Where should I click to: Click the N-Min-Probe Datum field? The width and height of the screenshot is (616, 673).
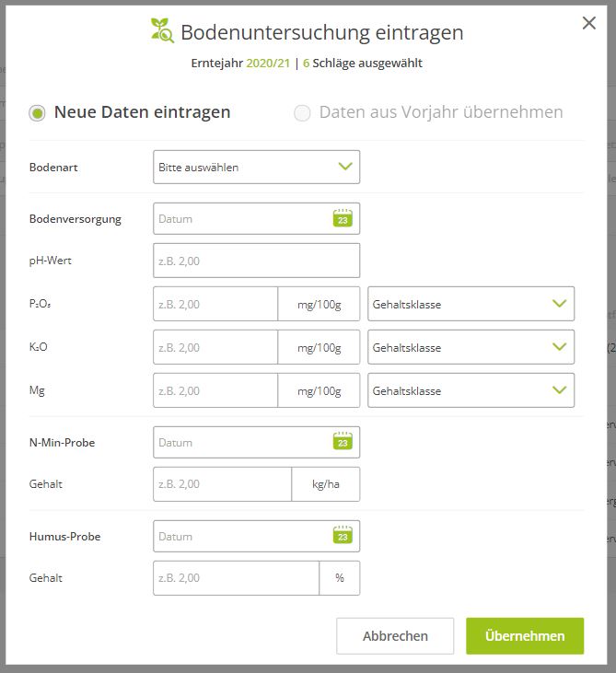click(256, 442)
